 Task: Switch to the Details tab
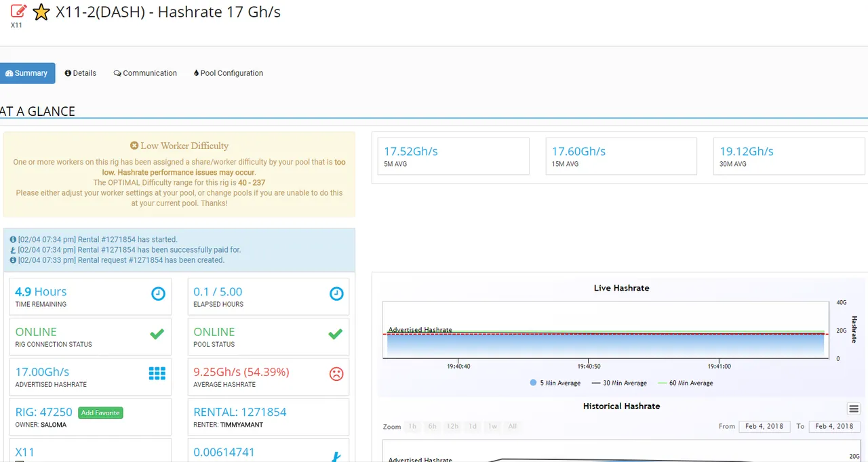click(x=81, y=73)
